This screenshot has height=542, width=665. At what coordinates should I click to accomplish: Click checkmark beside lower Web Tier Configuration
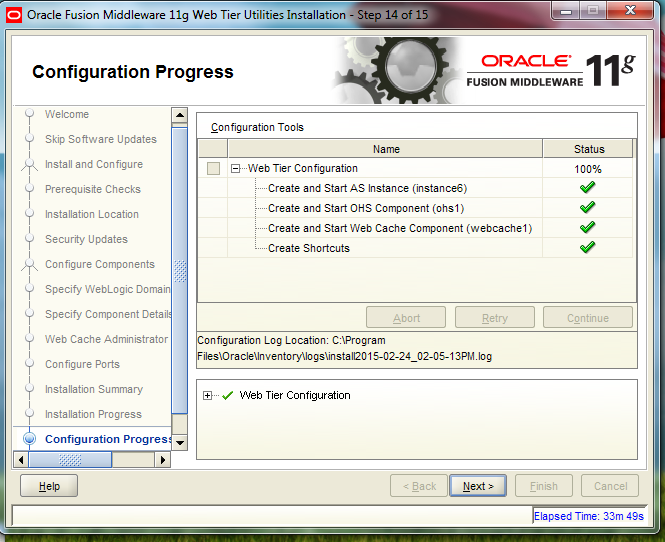click(228, 396)
